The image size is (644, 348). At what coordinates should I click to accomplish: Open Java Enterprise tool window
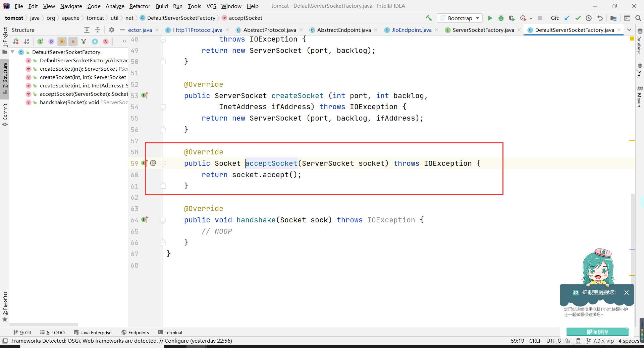pyautogui.click(x=93, y=333)
